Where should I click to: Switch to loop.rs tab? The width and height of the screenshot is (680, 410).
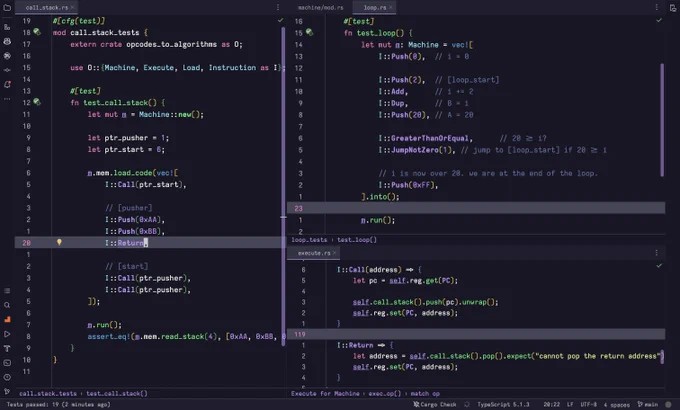pos(375,7)
